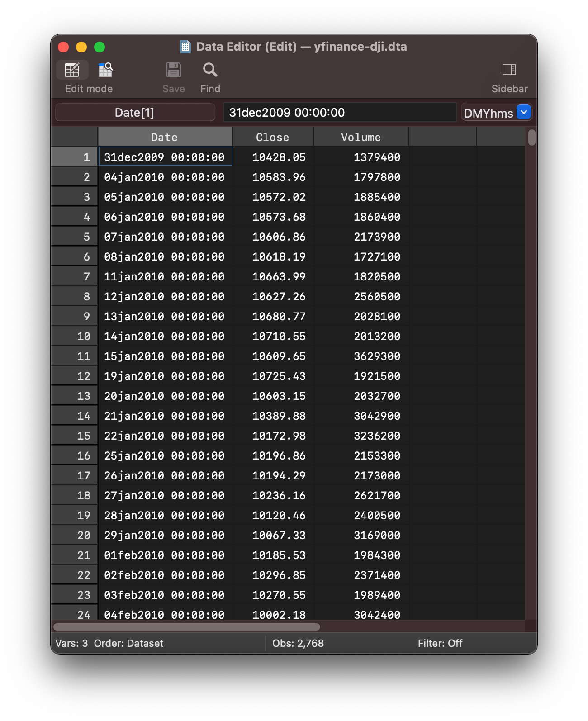The height and width of the screenshot is (721, 588).
Task: Open the DMYhms format dropdown
Action: click(x=523, y=112)
